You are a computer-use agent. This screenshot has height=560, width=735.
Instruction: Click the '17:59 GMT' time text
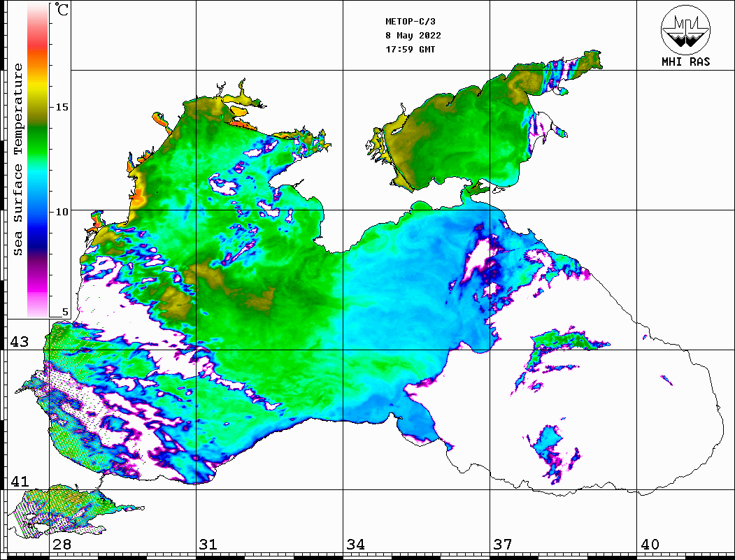[x=410, y=49]
